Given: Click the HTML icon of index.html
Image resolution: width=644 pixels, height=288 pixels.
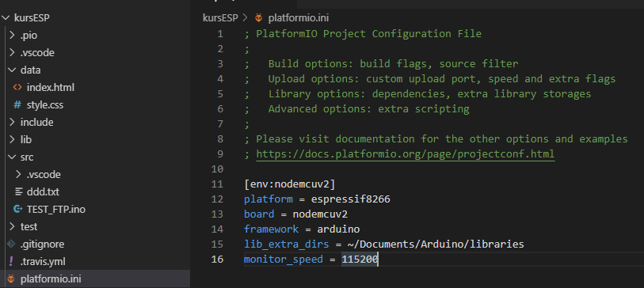Looking at the screenshot, I should (17, 87).
